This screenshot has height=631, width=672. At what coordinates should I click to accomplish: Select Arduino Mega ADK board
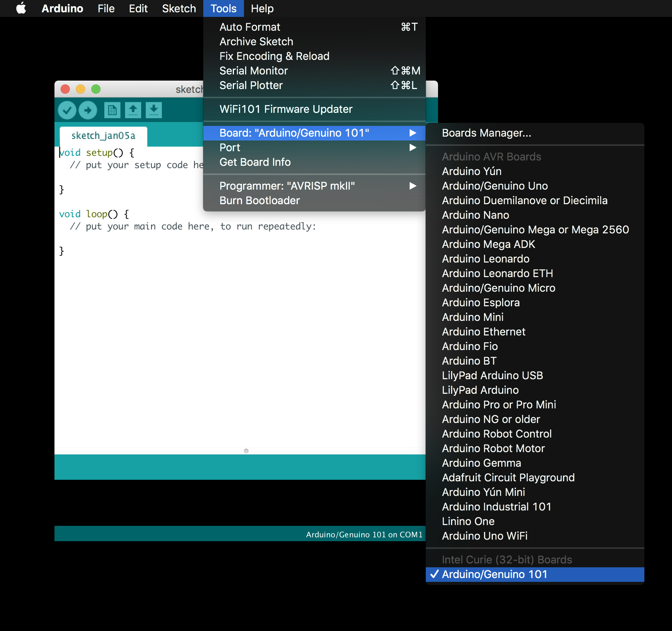(535, 244)
